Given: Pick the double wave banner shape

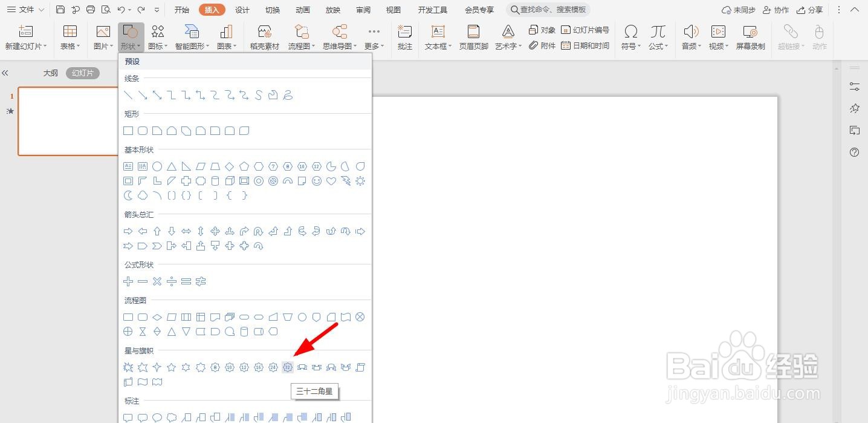Looking at the screenshot, I should tap(157, 382).
